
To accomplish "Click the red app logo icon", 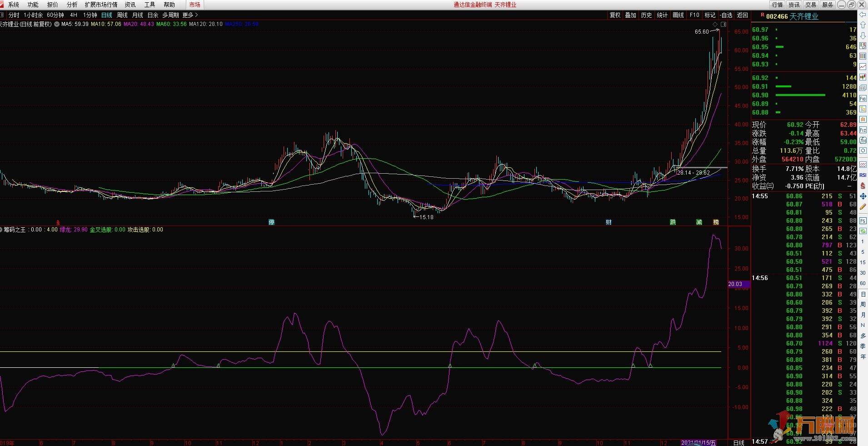I will click(2, 5).
